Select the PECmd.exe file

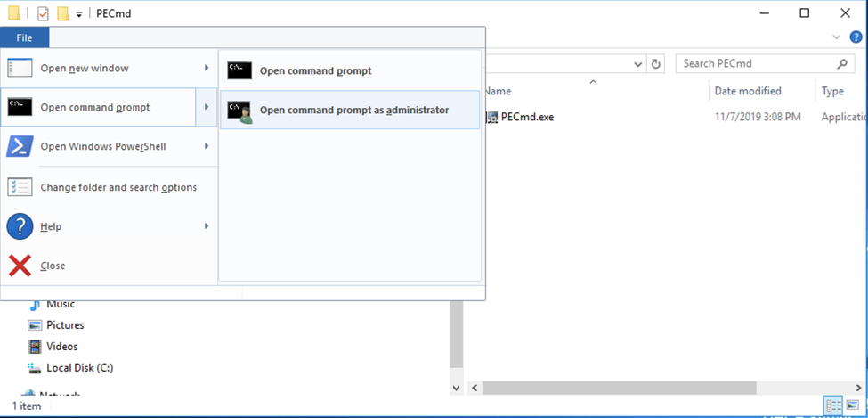527,117
